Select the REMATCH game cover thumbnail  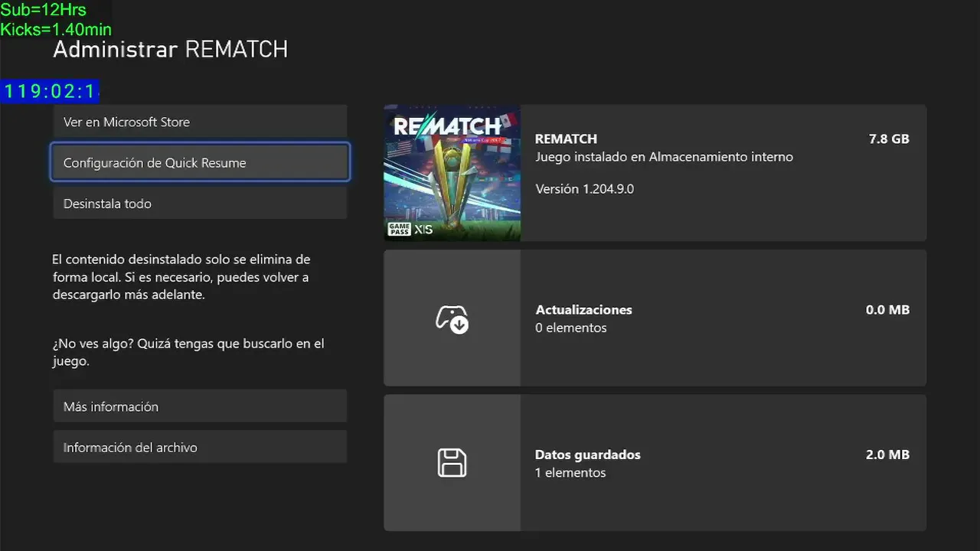pos(452,173)
